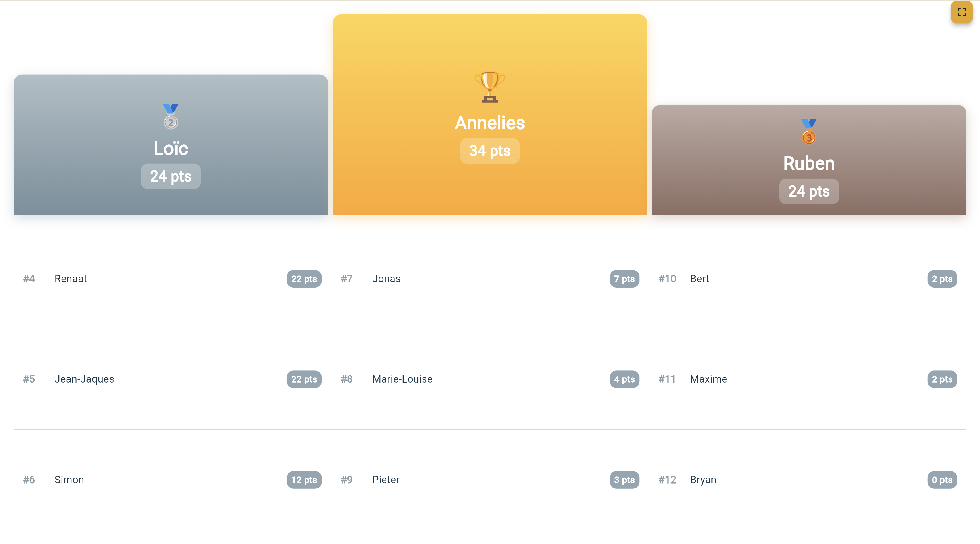This screenshot has height=544, width=980.
Task: Click the #7 rank number
Action: click(x=347, y=279)
